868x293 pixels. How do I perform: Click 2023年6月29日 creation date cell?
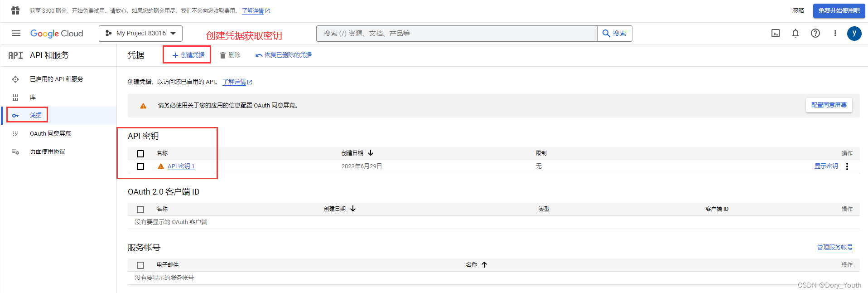tap(362, 166)
